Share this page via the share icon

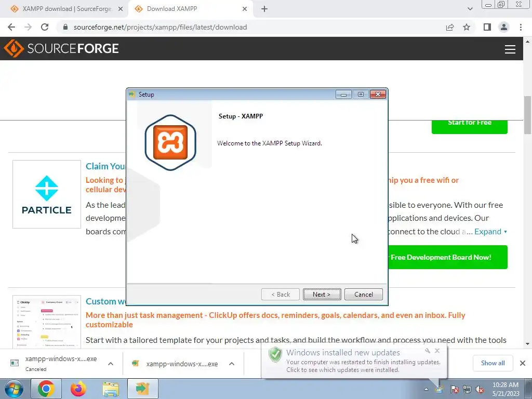(x=450, y=27)
